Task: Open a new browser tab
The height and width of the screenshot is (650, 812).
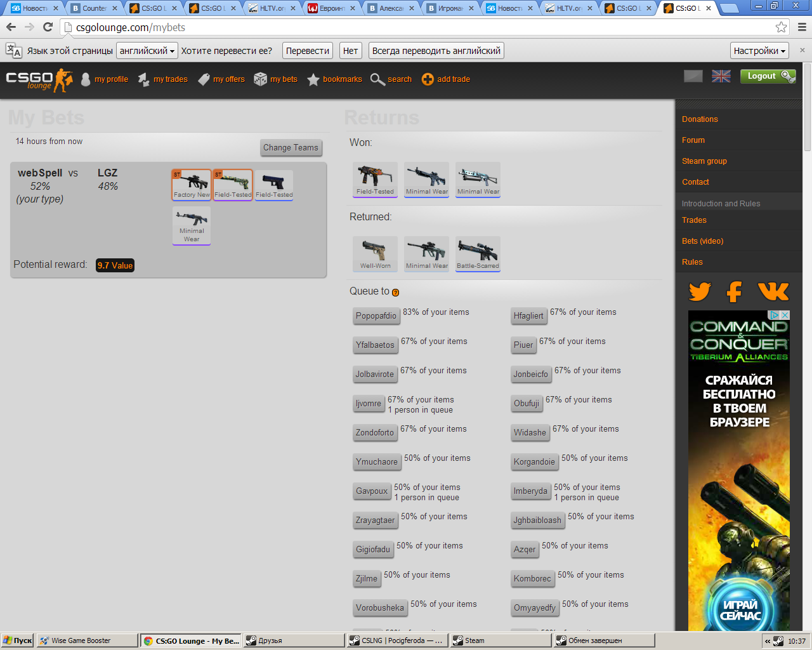Action: (730, 8)
